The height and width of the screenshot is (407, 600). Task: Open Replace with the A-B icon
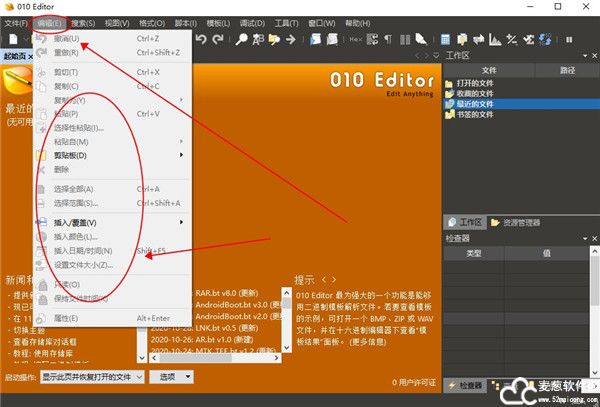258,39
